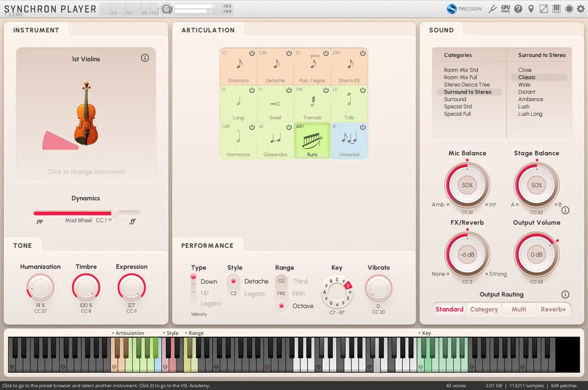Screen dimensions: 588x390
Task: Click the Vibrato knob
Action: pos(379,288)
